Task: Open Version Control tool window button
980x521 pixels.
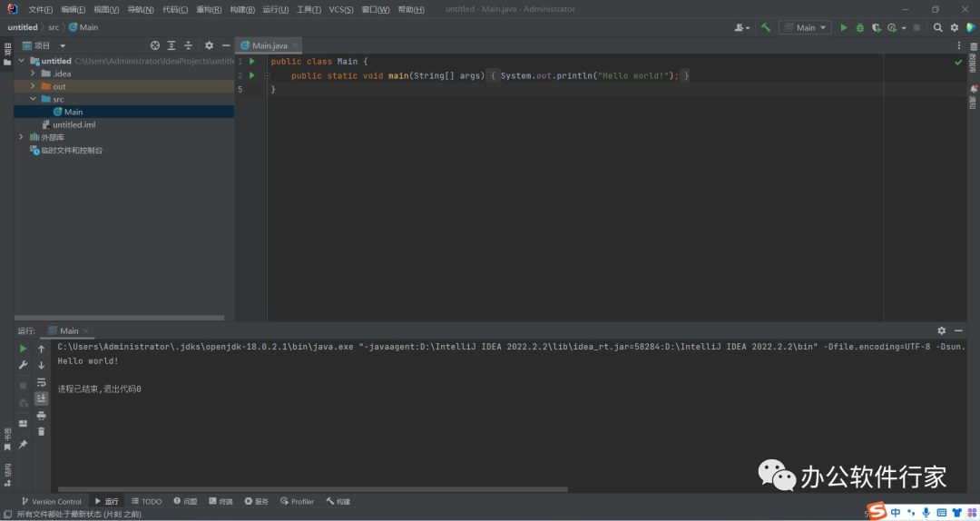Action: coord(52,501)
